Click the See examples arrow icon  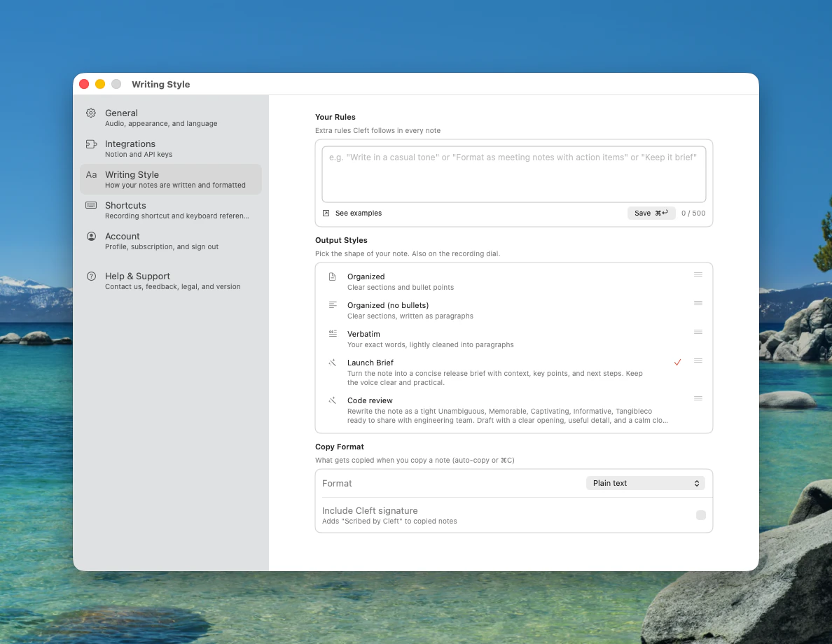(x=326, y=213)
